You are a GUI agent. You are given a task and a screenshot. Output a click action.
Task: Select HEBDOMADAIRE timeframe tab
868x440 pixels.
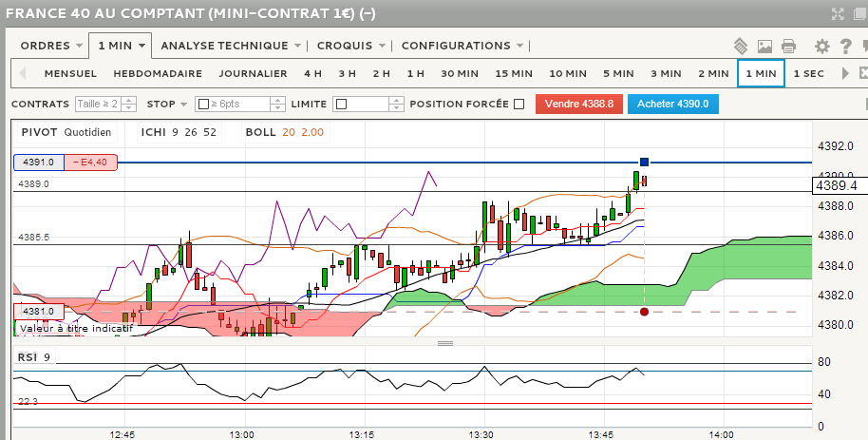pyautogui.click(x=158, y=74)
